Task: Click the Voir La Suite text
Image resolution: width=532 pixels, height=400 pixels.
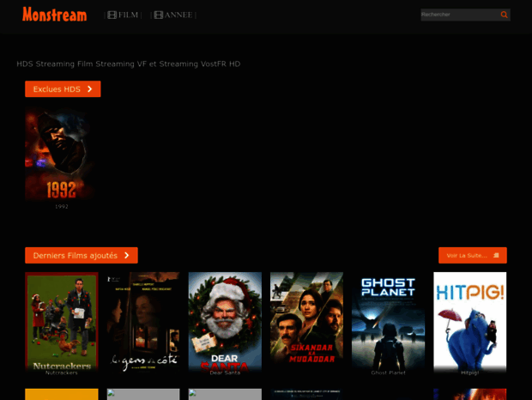Action: pyautogui.click(x=467, y=256)
